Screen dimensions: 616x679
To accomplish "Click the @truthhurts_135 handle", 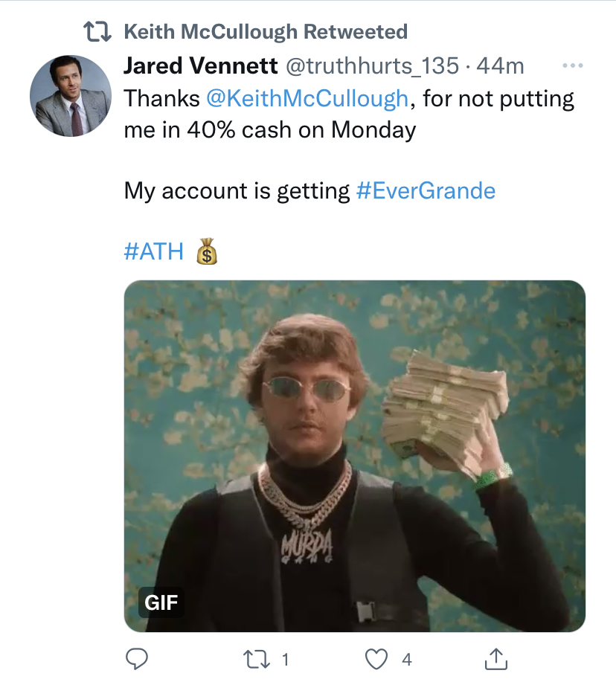I will click(372, 66).
